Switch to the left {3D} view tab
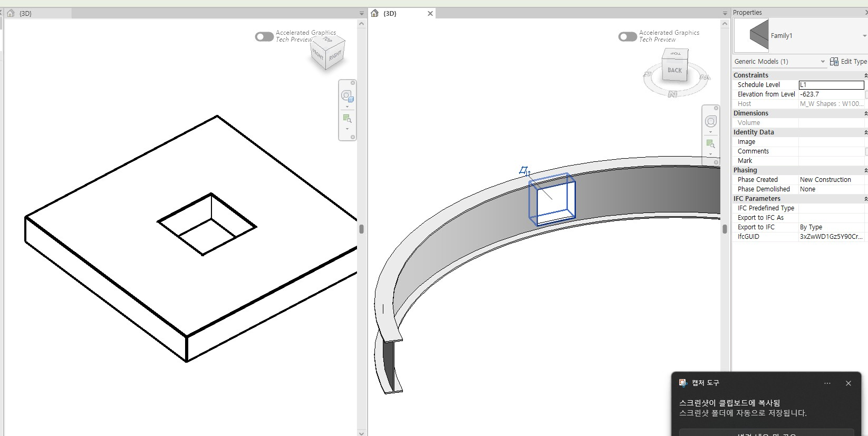 coord(25,13)
